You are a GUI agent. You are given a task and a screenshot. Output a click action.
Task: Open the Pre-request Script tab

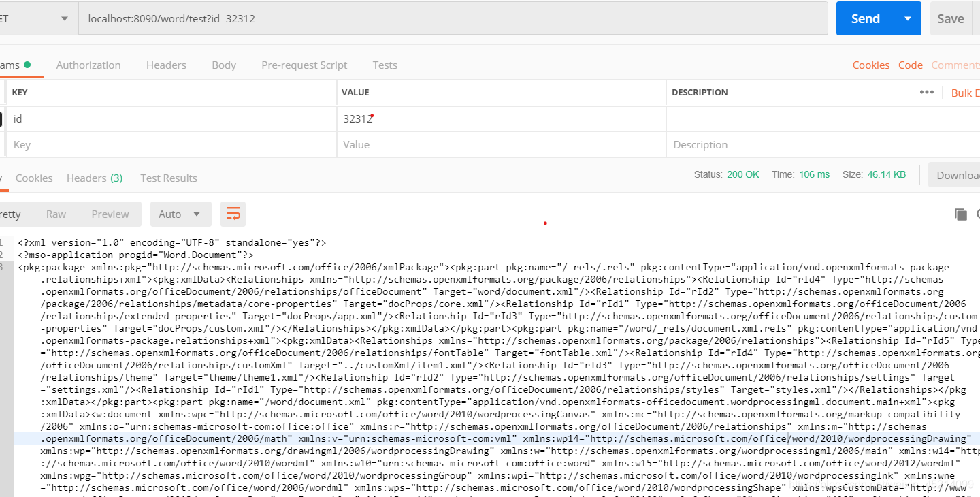click(x=304, y=65)
